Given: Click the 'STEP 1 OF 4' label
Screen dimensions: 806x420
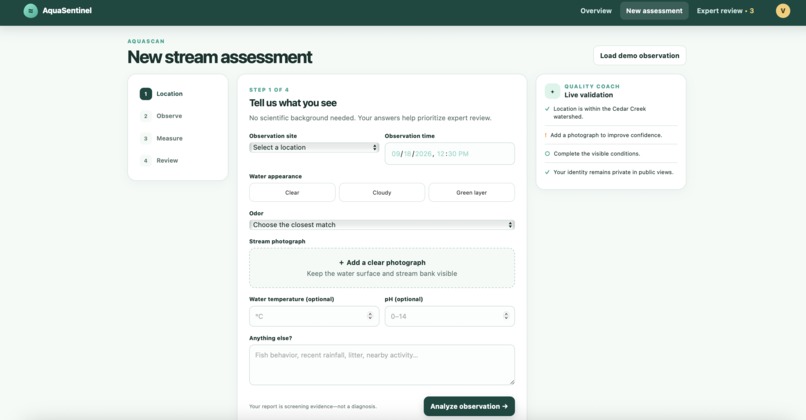Looking at the screenshot, I should 269,90.
